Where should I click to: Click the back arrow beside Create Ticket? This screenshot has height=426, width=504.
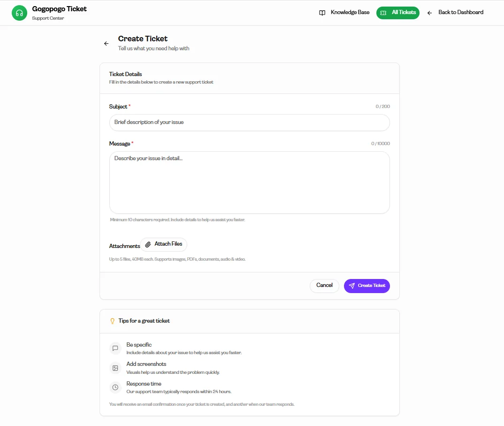[107, 43]
